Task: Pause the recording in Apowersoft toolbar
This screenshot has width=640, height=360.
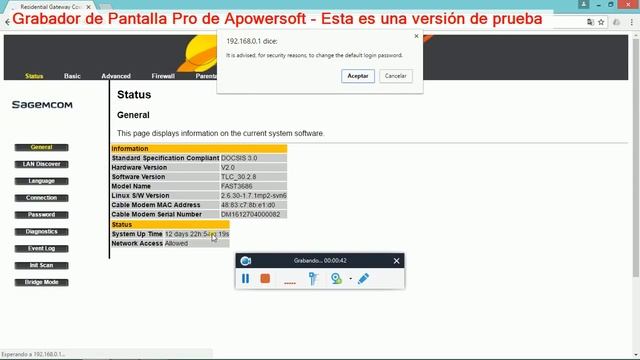Action: pyautogui.click(x=245, y=278)
